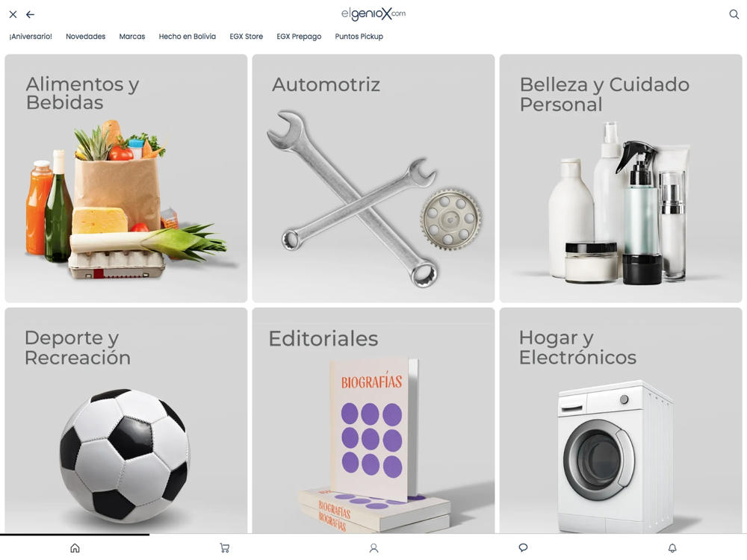Open the Automotriz category tile
Screen dimensions: 747x560
(373, 178)
